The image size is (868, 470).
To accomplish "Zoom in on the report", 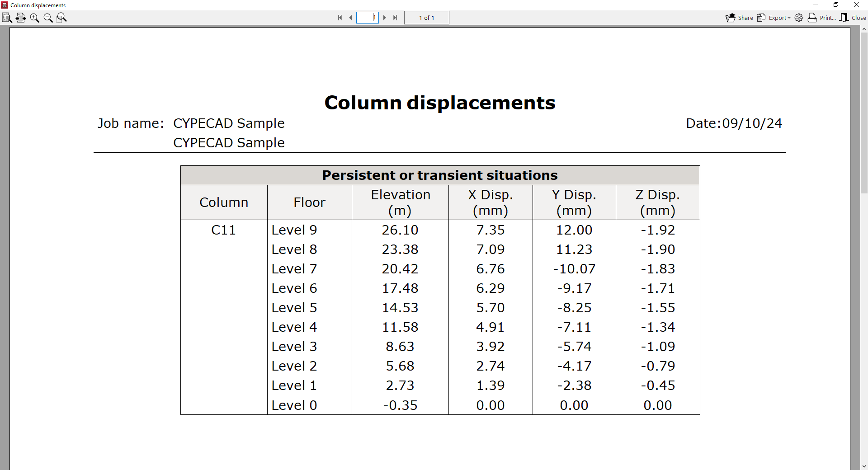I will point(34,18).
